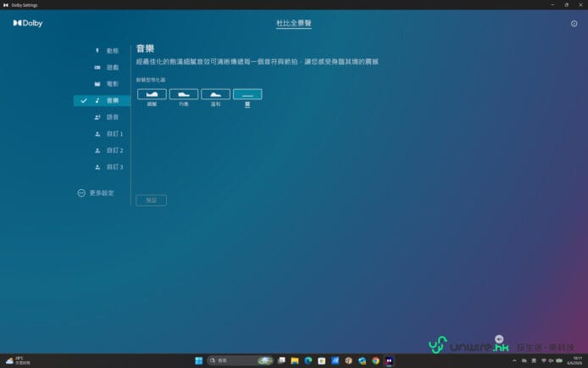Screen dimensions: 588x368
Task: Open File Explorer from the taskbar
Action: pos(295,360)
